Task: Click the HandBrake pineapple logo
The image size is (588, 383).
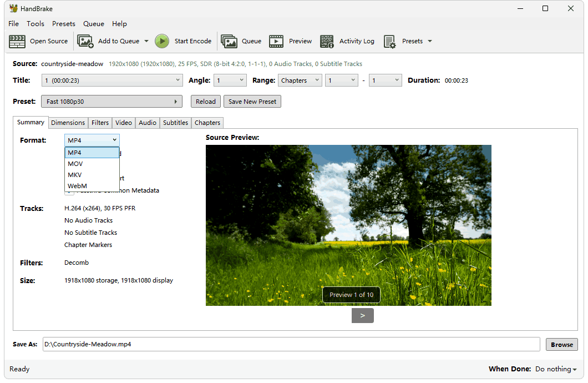Action: click(x=12, y=8)
